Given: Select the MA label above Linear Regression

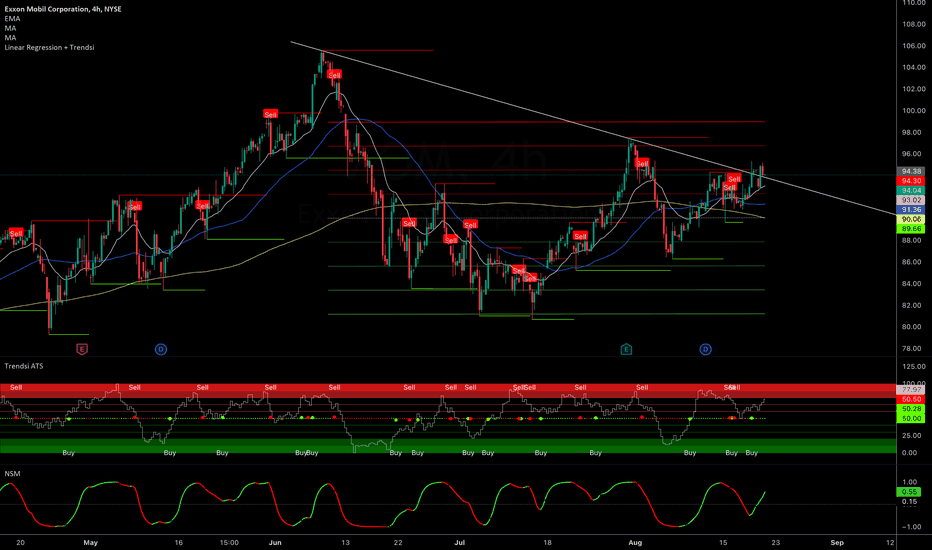Looking at the screenshot, I should tap(10, 37).
